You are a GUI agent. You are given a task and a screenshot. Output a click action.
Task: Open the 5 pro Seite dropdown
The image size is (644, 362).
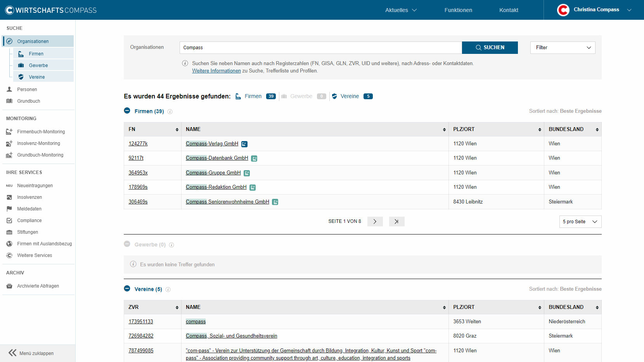pyautogui.click(x=580, y=222)
